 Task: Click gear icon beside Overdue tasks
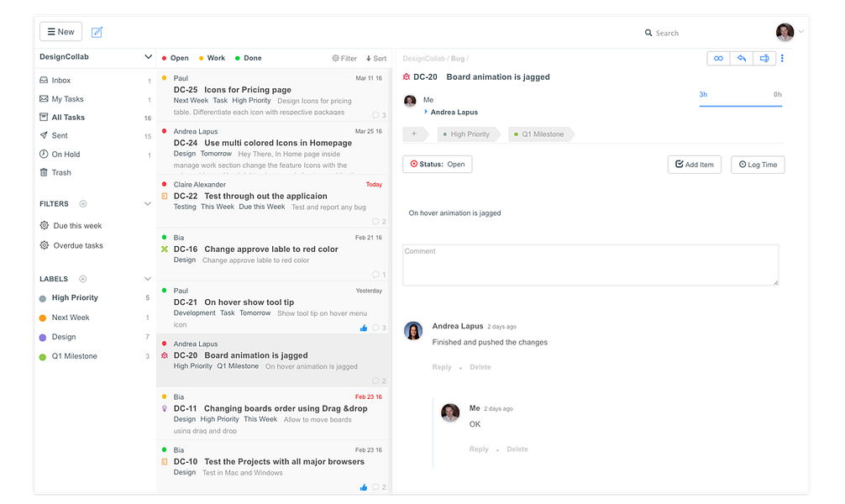[45, 245]
